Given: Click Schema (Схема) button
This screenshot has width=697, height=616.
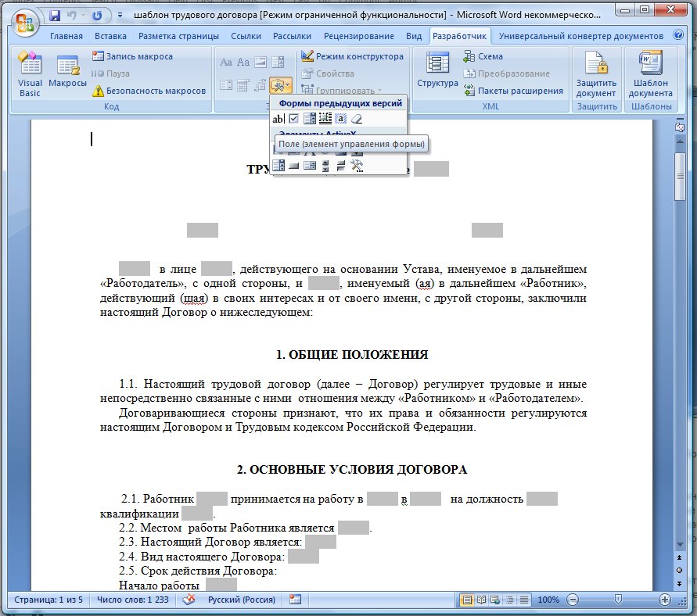Looking at the screenshot, I should click(x=483, y=56).
